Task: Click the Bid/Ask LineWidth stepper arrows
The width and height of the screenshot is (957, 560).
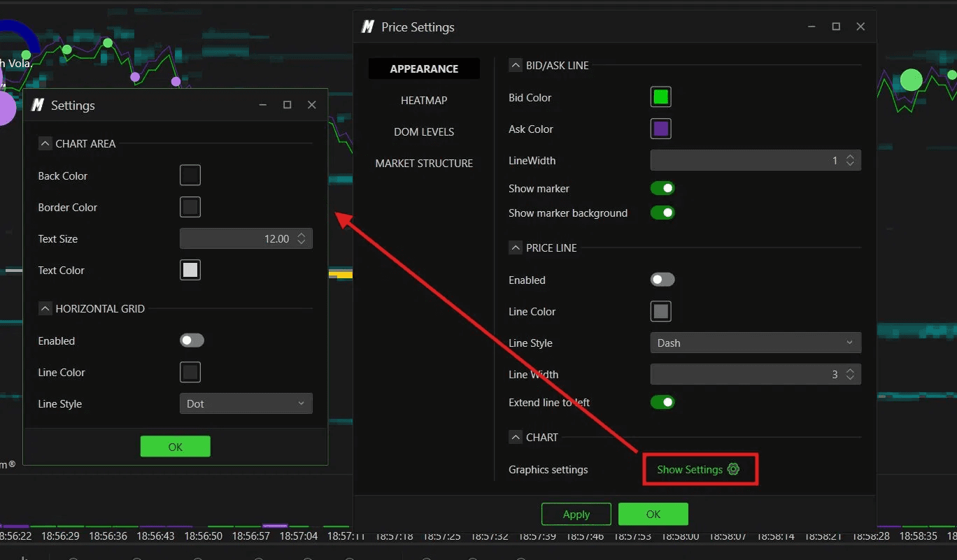Action: click(x=850, y=160)
